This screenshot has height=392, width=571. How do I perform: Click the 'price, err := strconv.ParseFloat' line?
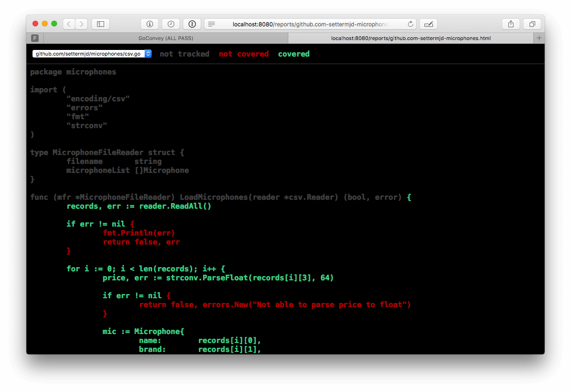click(x=218, y=278)
